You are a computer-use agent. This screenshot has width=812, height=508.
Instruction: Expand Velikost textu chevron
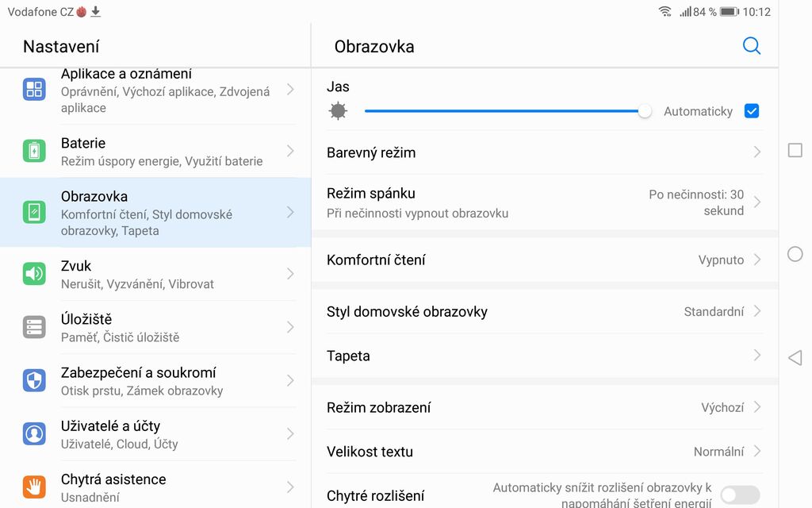pos(757,452)
